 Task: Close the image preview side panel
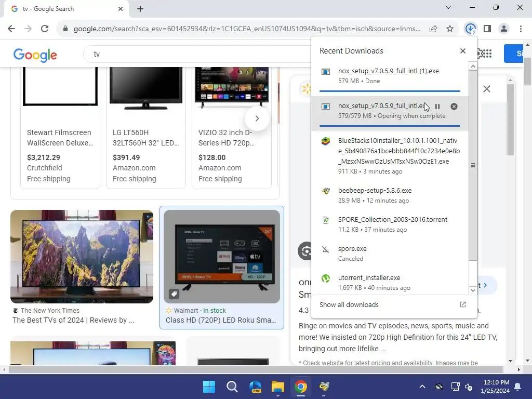coord(486,89)
